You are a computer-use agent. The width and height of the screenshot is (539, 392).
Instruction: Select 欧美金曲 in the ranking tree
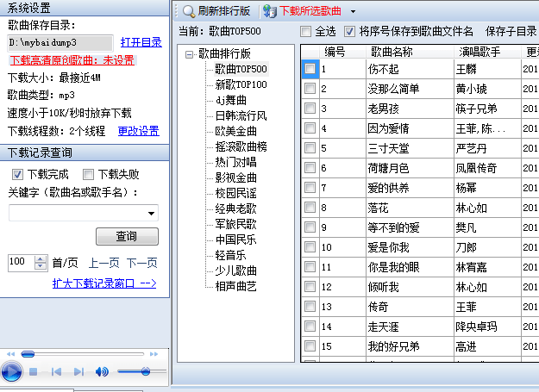coord(235,131)
